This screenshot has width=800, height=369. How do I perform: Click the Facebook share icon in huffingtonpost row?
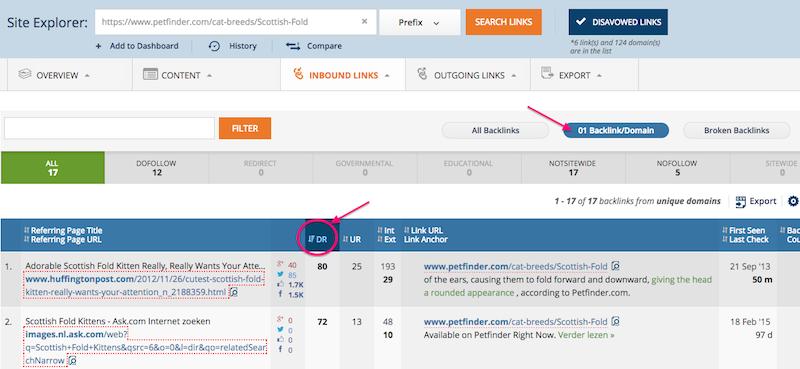click(x=280, y=294)
